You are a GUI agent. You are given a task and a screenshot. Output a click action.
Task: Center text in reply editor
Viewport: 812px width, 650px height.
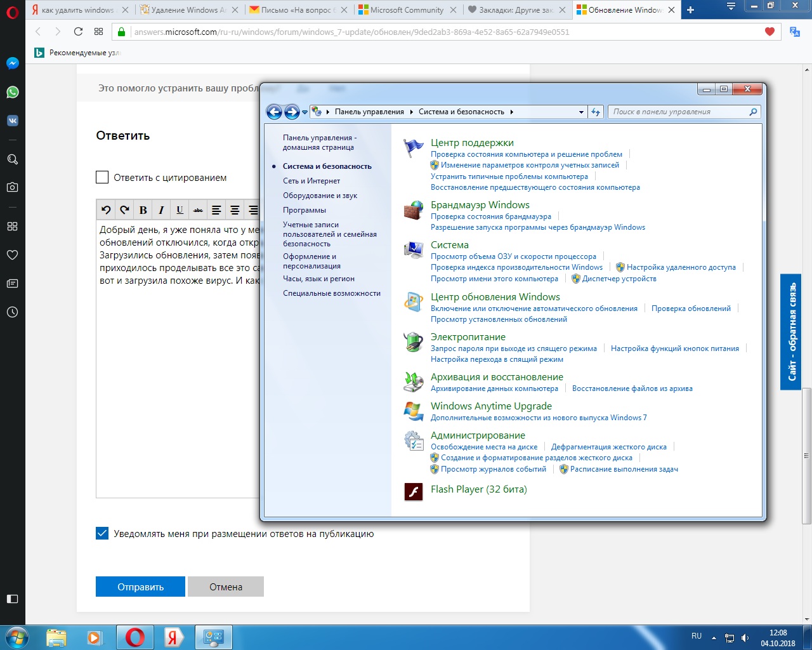tap(235, 210)
